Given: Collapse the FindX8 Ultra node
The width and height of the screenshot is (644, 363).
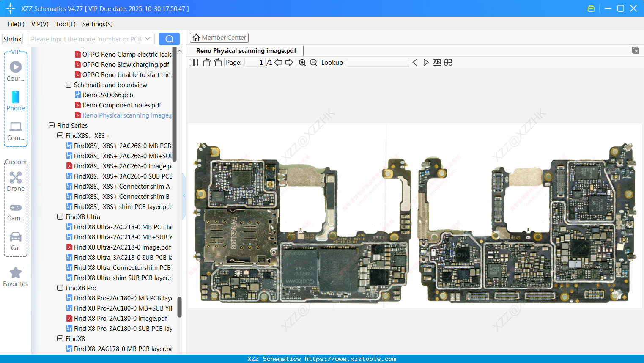Looking at the screenshot, I should (60, 217).
